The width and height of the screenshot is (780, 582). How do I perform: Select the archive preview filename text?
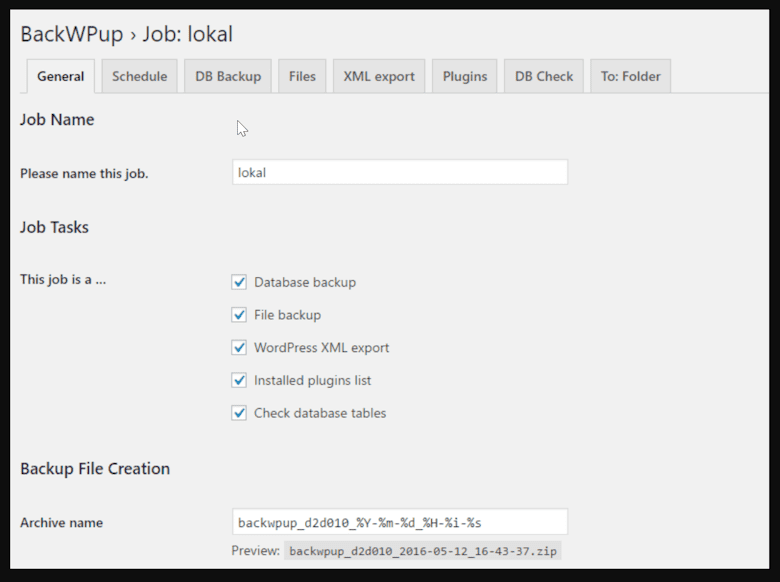[x=423, y=551]
